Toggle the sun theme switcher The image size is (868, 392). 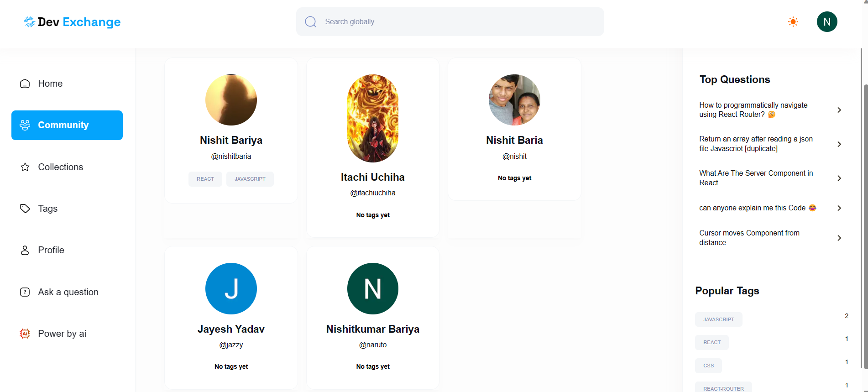click(793, 21)
